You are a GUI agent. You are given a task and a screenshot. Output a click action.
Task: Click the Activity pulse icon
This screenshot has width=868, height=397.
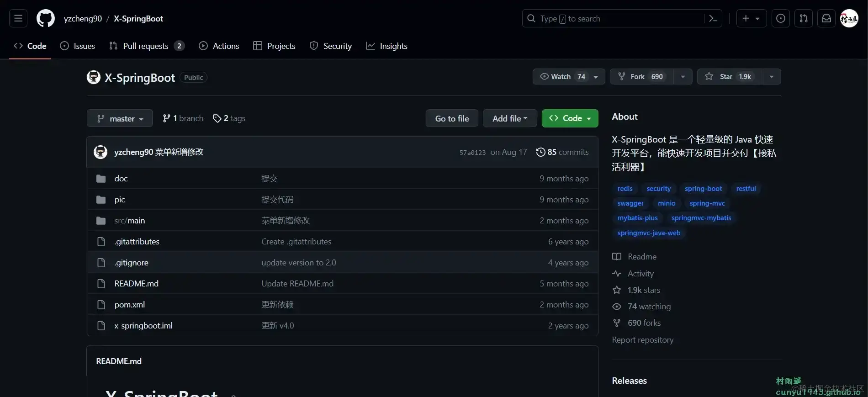point(617,274)
